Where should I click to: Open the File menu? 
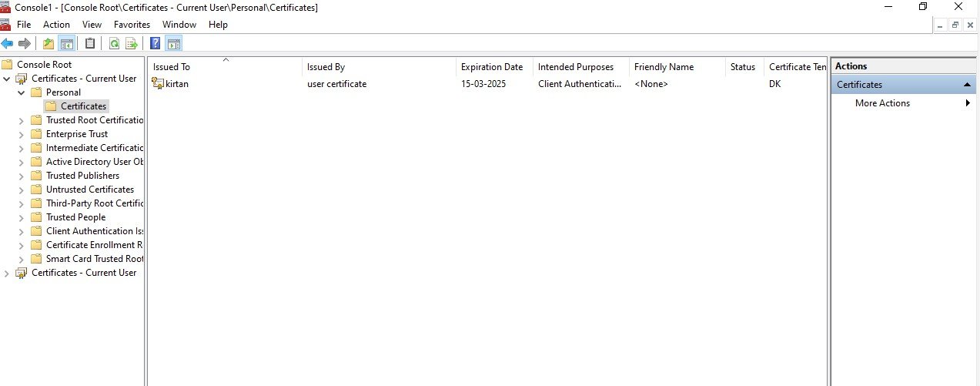(x=24, y=25)
